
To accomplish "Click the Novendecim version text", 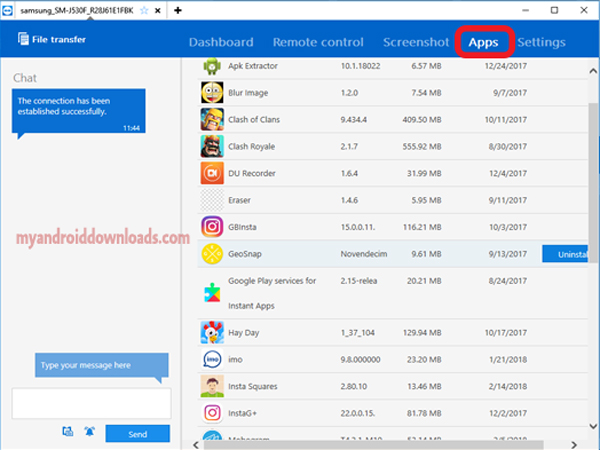I will pos(364,254).
